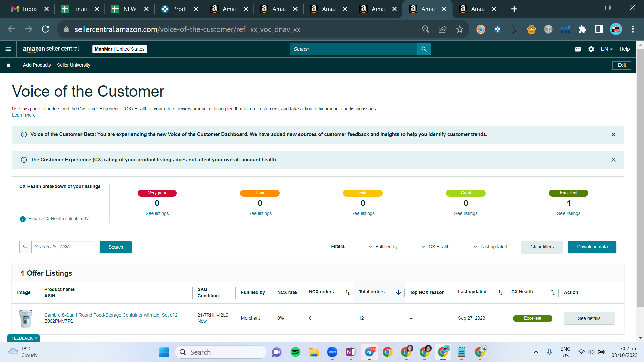This screenshot has height=362, width=644.
Task: Switch to the NEW browser tab
Action: 129,9
